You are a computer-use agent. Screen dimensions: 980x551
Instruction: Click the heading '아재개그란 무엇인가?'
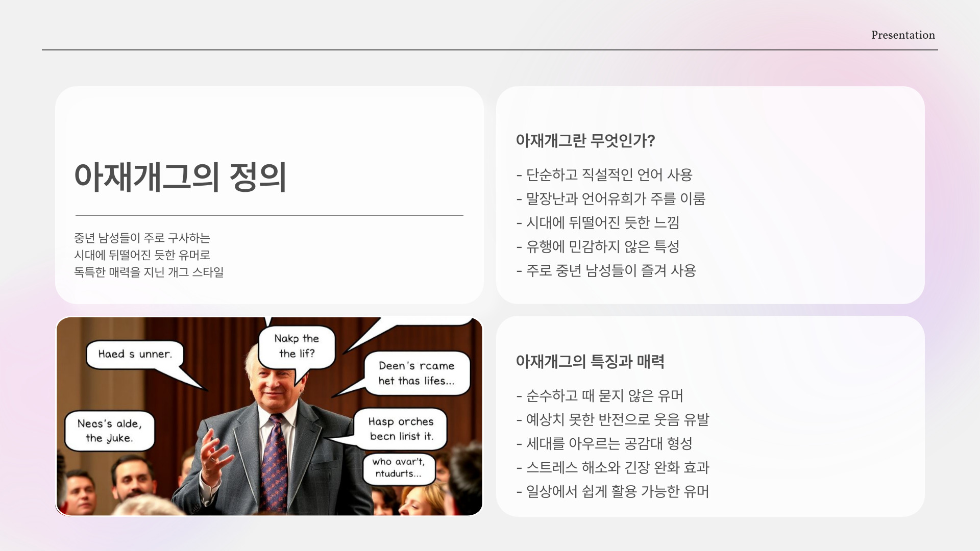pyautogui.click(x=585, y=140)
